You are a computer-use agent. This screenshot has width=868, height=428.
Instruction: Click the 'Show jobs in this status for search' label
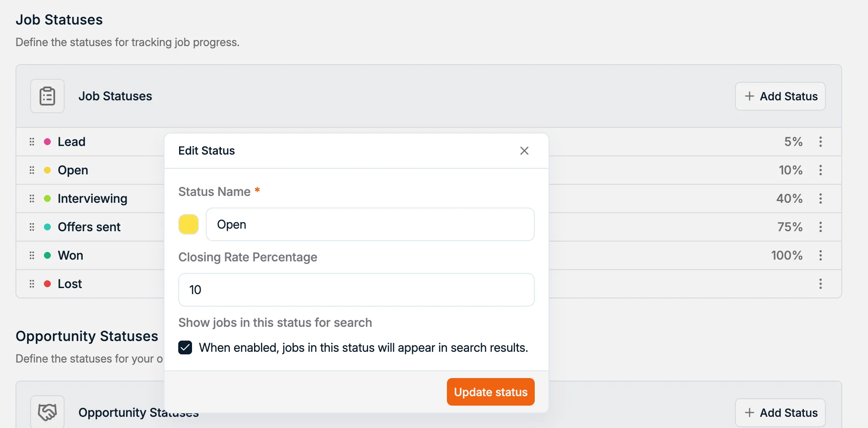point(275,323)
